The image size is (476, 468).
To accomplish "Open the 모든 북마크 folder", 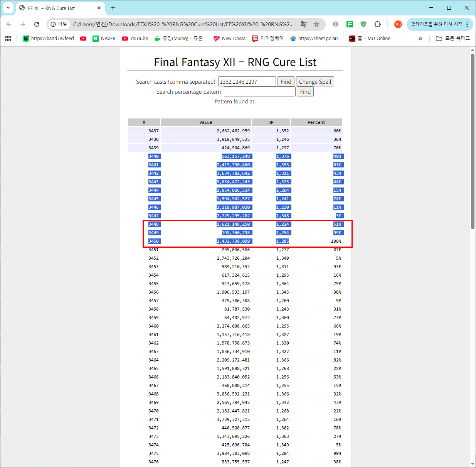I will tap(453, 39).
